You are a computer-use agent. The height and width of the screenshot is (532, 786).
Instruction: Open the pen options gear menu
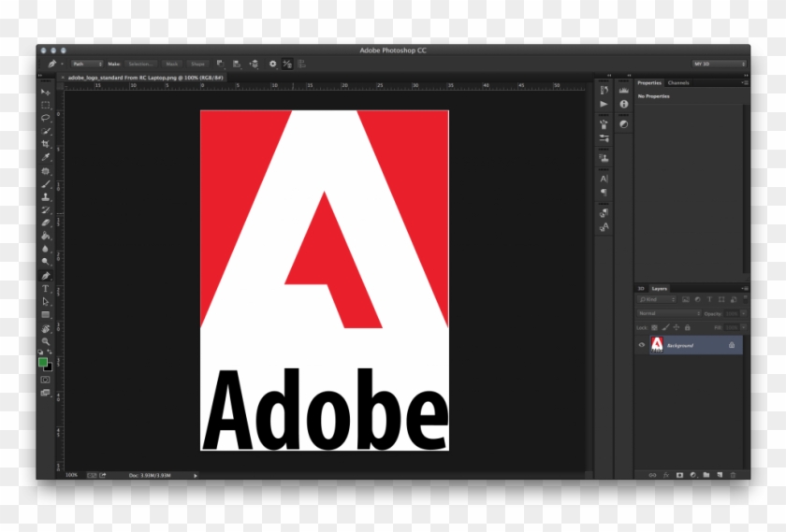pyautogui.click(x=272, y=65)
